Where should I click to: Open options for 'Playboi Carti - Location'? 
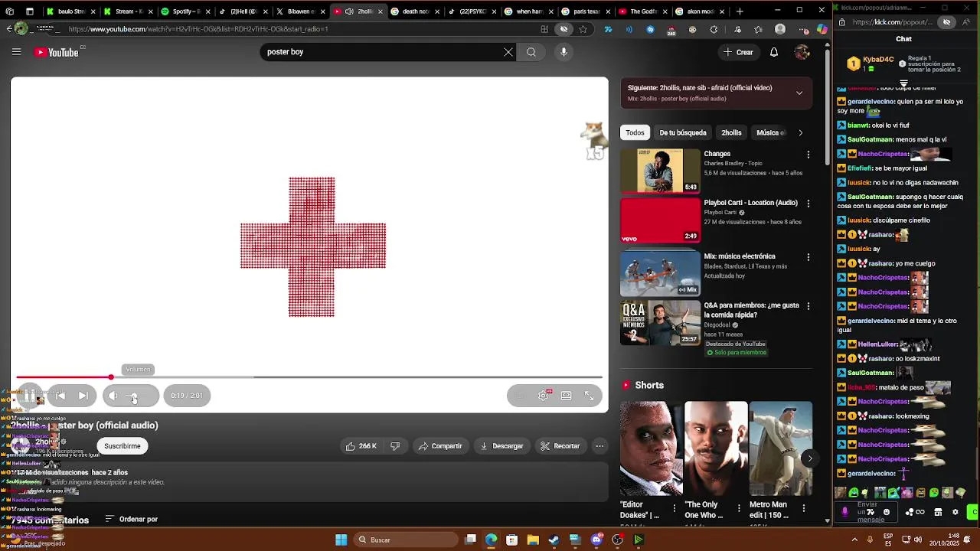click(x=808, y=204)
